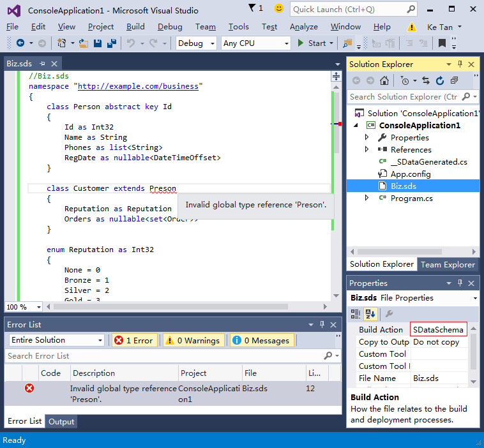Click the feedback smiley icon
484x448 pixels.
click(279, 8)
